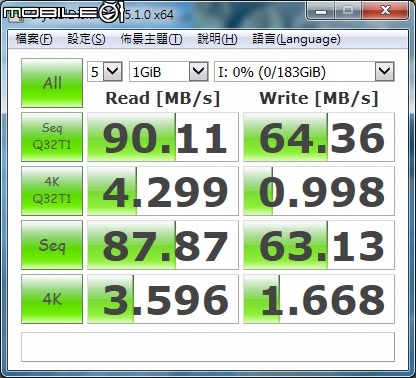Click the 4K Q32T1 read value 4.299

tap(163, 191)
